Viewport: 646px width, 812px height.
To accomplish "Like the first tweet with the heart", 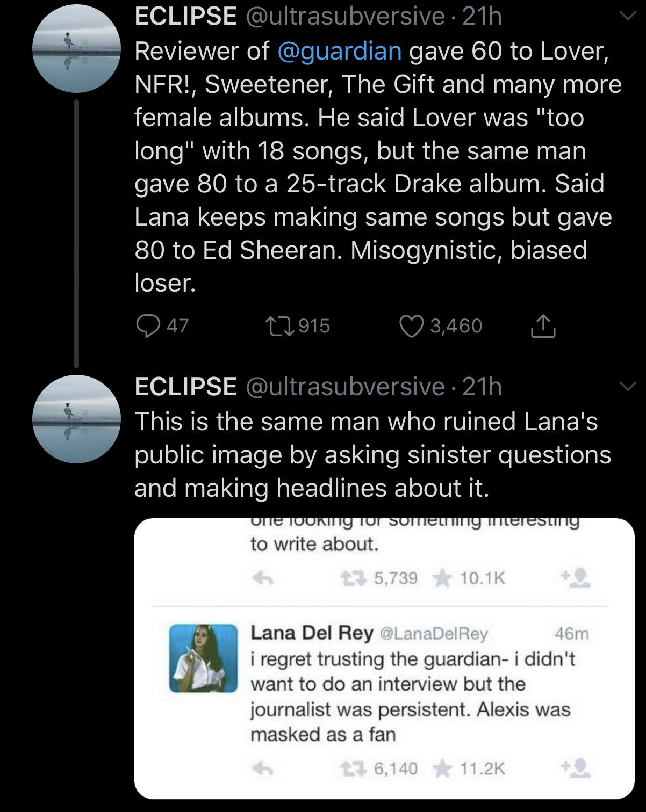I will tap(412, 324).
